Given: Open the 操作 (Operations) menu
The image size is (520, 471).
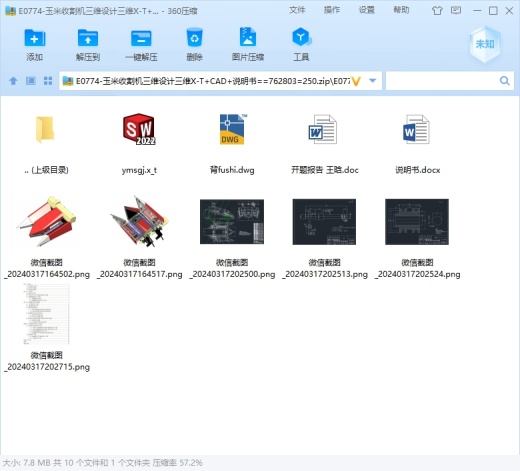Looking at the screenshot, I should [x=332, y=10].
